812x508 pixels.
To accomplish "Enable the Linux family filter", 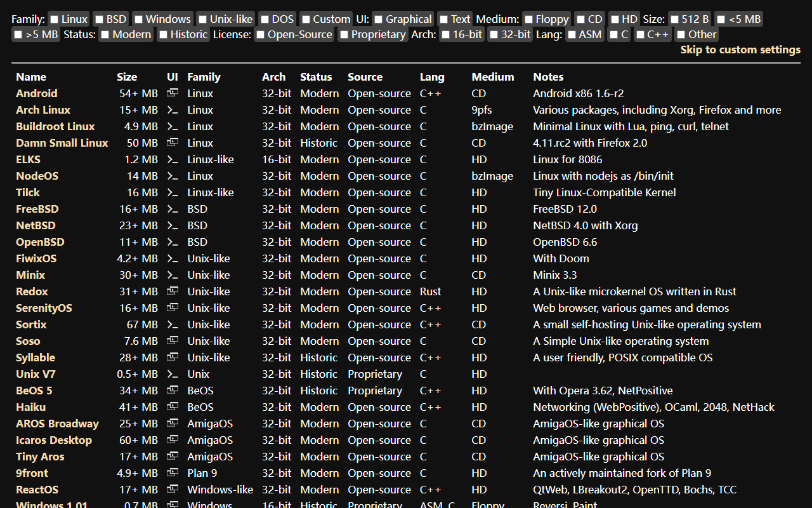I will [55, 20].
